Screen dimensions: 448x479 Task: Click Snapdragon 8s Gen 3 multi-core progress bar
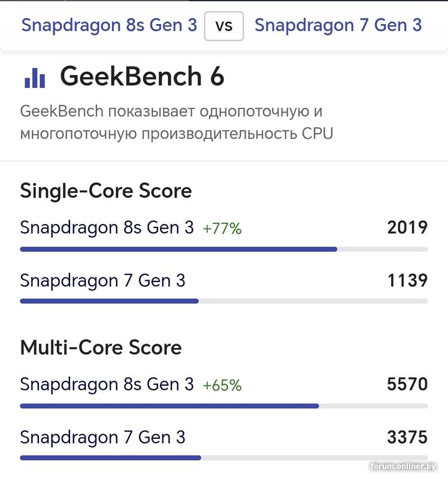[169, 406]
